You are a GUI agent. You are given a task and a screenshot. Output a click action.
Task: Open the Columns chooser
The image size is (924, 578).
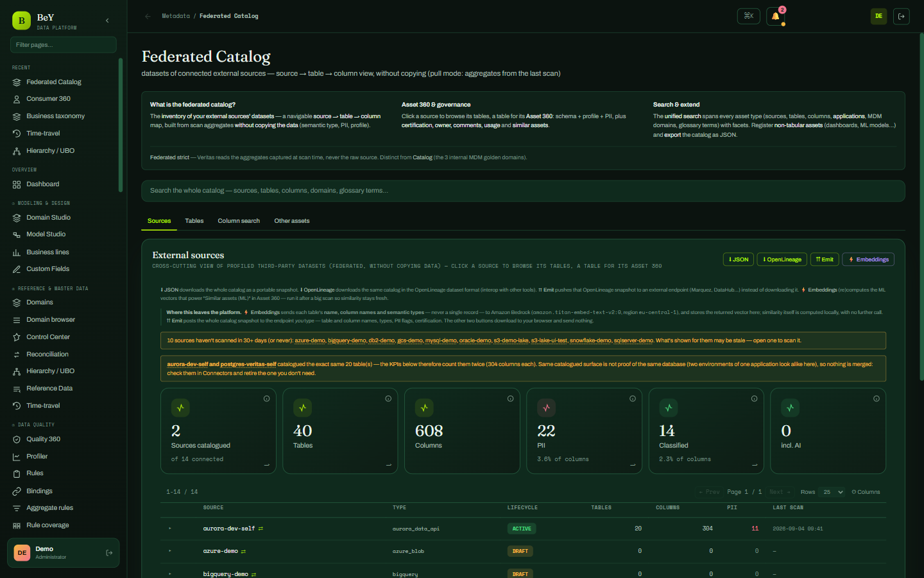point(866,492)
